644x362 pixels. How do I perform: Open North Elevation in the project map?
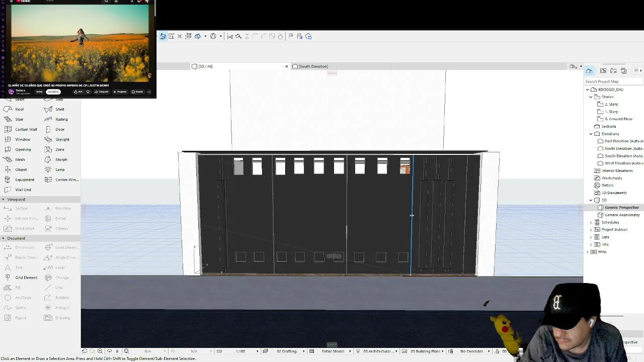coord(620,148)
